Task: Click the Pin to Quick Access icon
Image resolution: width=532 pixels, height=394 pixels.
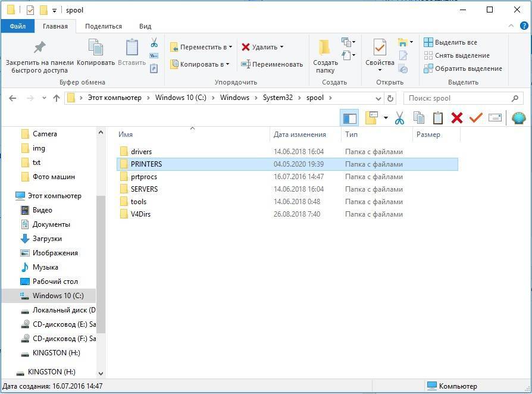Action: click(x=39, y=48)
